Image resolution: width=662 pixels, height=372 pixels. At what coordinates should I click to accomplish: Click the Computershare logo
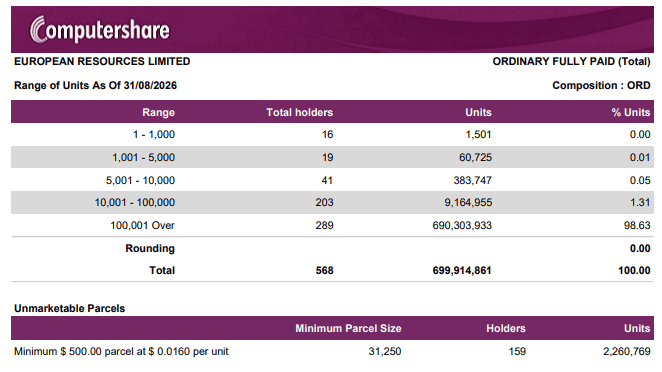[x=100, y=30]
